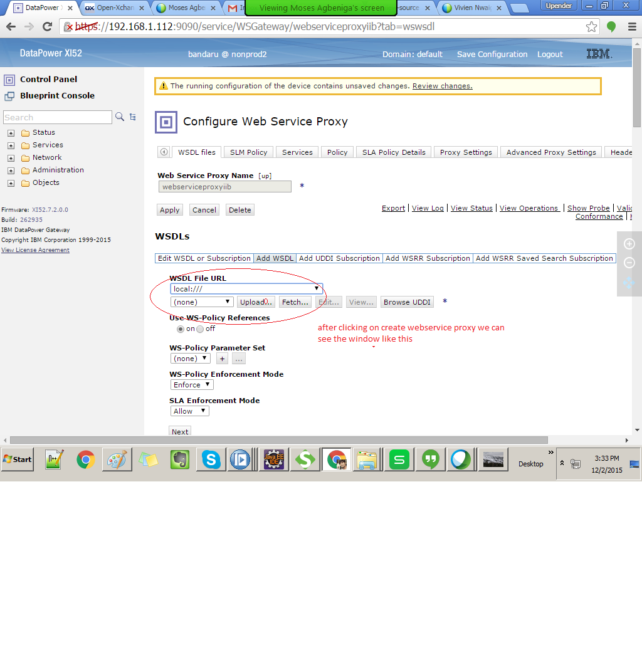The width and height of the screenshot is (642, 672).
Task: Click the Web Service Proxy Name field
Action: (x=224, y=186)
